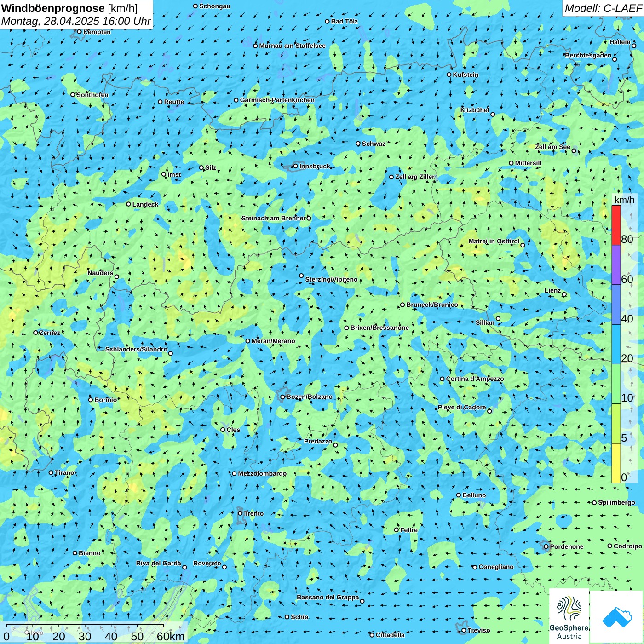Click the Mittersill label
This screenshot has height=644, width=644.
[528, 163]
